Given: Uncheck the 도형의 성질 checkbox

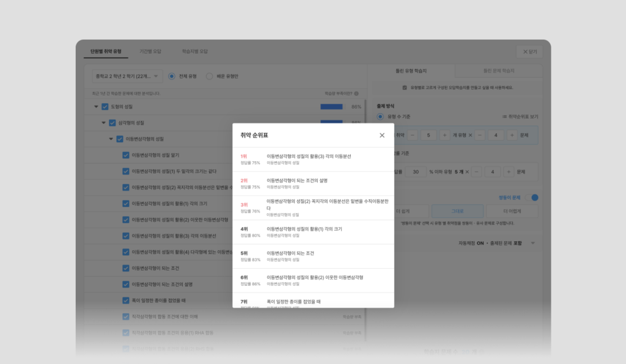Looking at the screenshot, I should point(105,107).
